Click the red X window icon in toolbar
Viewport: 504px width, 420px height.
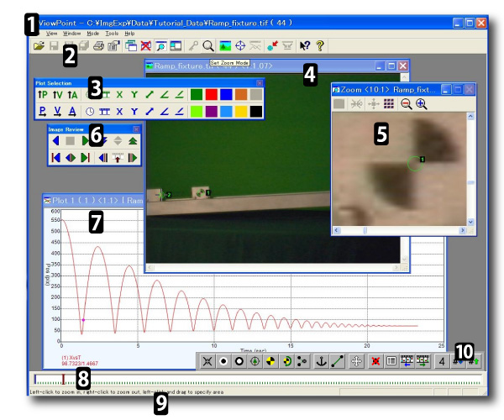point(145,46)
